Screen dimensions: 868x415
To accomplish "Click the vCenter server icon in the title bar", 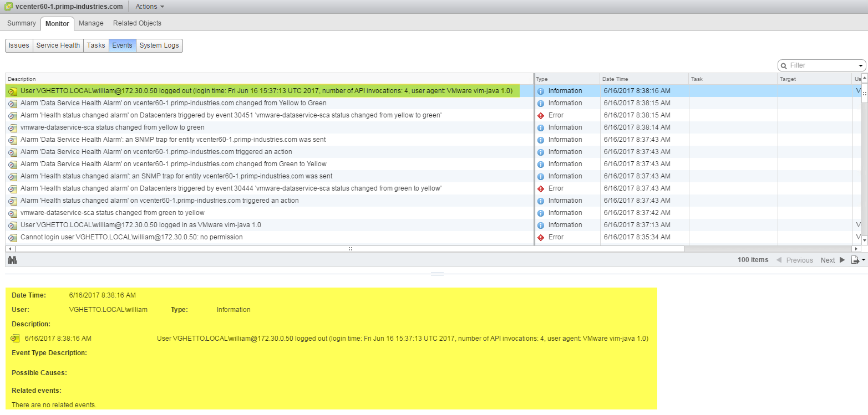I will point(8,7).
